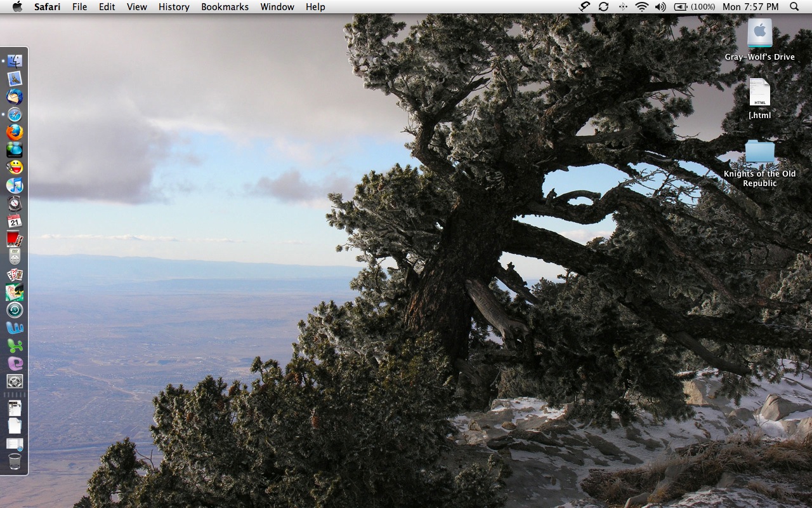Open Spotlight search magnifier
The image size is (812, 508).
click(x=794, y=7)
